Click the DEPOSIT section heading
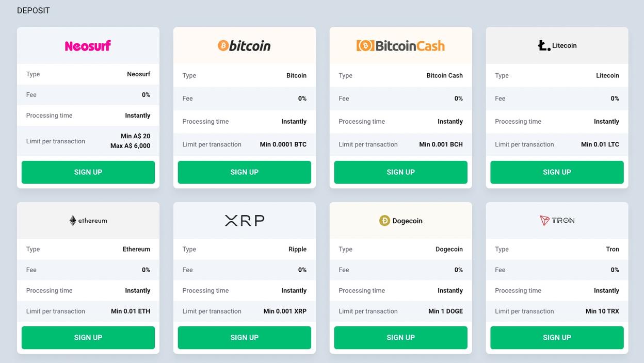The height and width of the screenshot is (363, 644). (x=34, y=11)
